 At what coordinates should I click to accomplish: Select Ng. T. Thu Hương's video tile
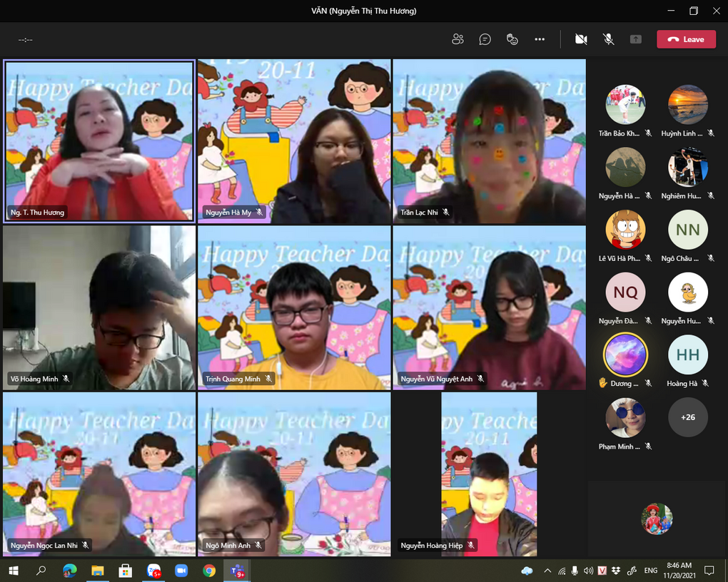click(99, 141)
